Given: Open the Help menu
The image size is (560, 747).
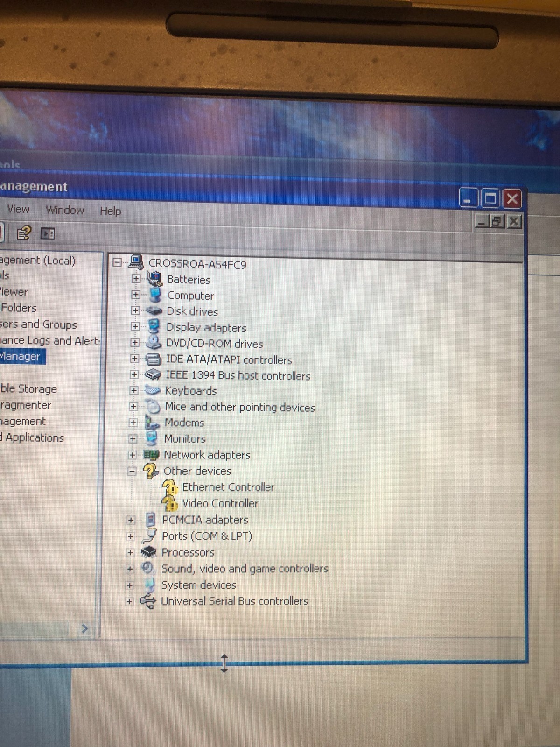Looking at the screenshot, I should click(110, 211).
